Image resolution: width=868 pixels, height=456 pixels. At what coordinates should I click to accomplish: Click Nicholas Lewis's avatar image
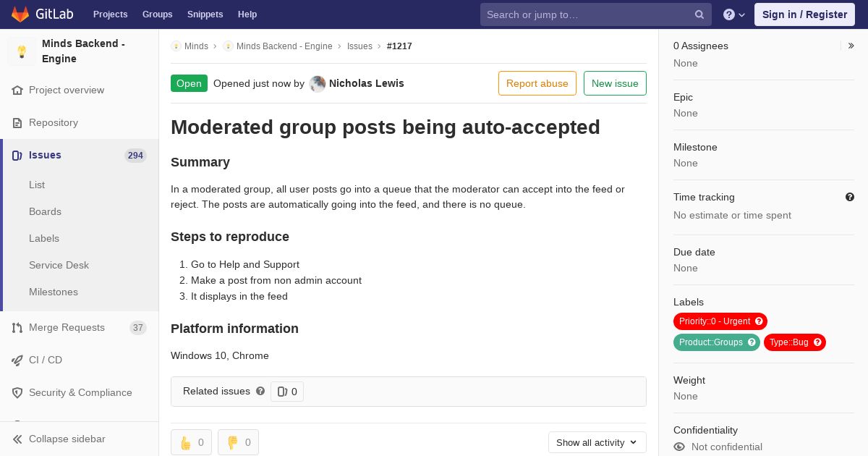click(318, 84)
